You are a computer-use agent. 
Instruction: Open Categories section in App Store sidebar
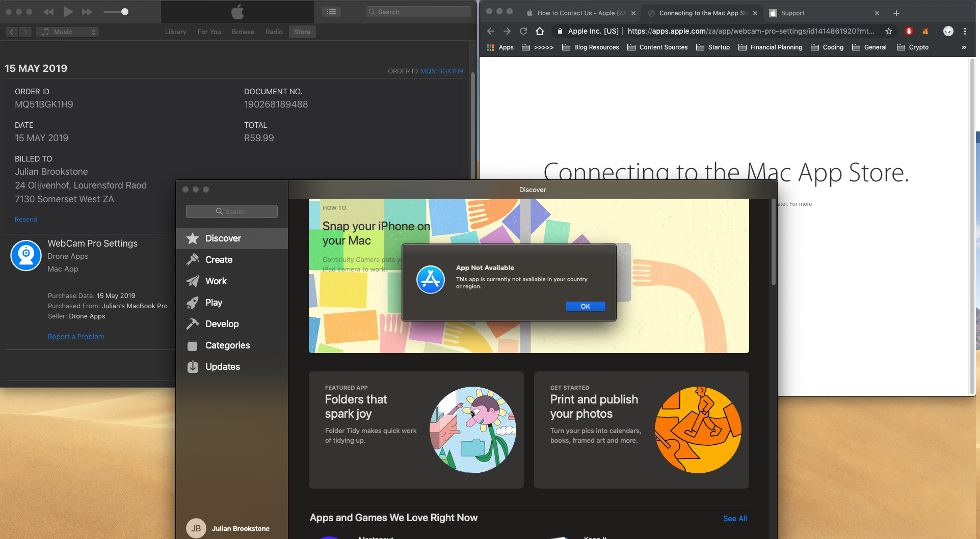(232, 345)
